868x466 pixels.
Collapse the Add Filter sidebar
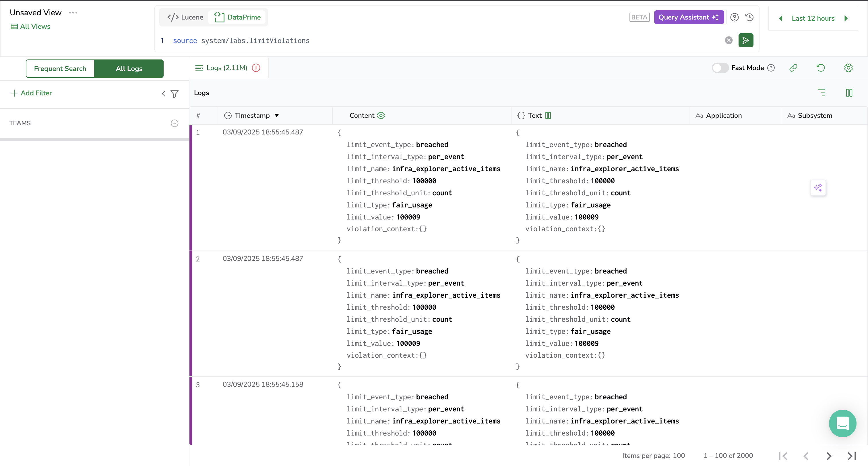click(x=163, y=94)
